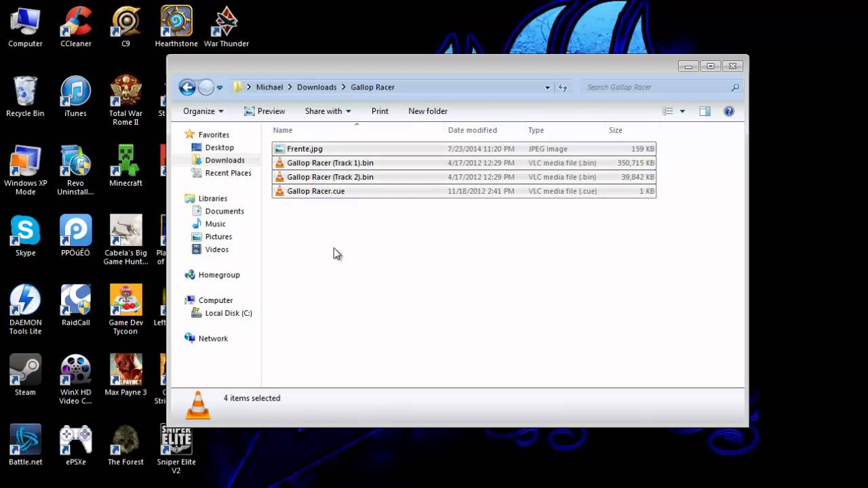Select the Windows XP Mode desktop icon
Viewport: 868px width, 488px height.
coord(25,170)
